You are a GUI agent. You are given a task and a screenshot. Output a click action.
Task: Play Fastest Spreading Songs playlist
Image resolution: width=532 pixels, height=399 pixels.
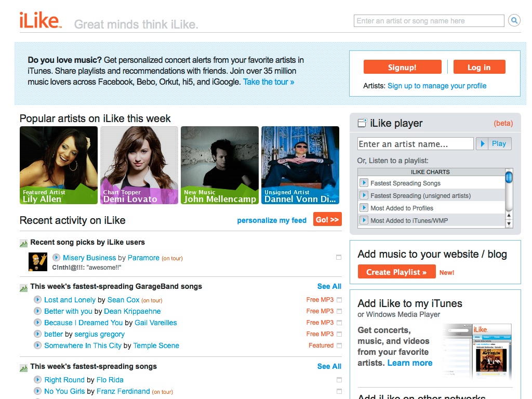click(364, 183)
